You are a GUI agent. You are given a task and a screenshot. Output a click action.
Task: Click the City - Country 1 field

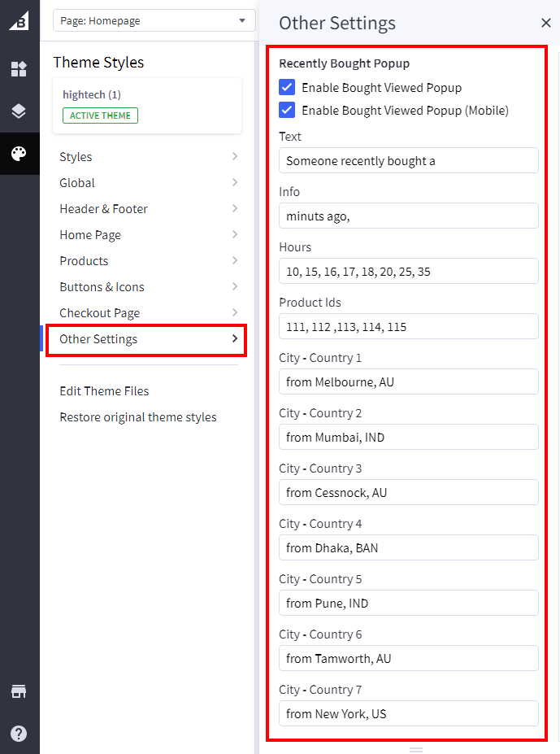tap(408, 382)
